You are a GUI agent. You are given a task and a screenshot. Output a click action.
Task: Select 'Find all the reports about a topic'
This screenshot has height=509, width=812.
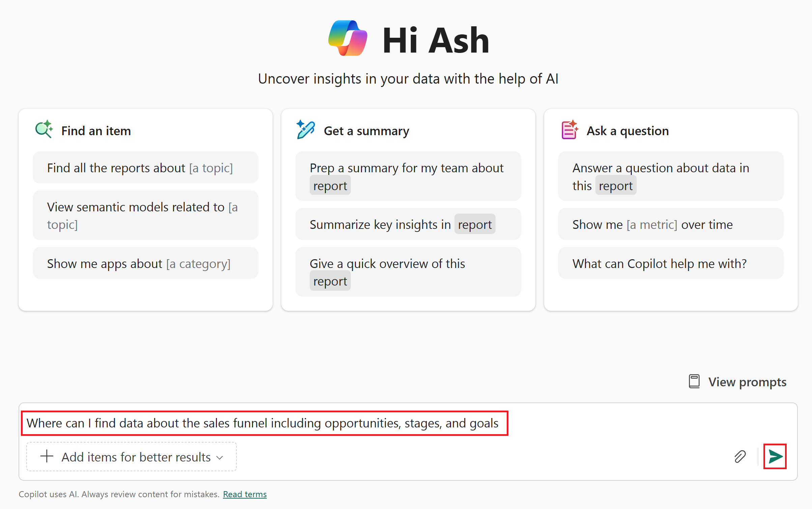pyautogui.click(x=145, y=168)
